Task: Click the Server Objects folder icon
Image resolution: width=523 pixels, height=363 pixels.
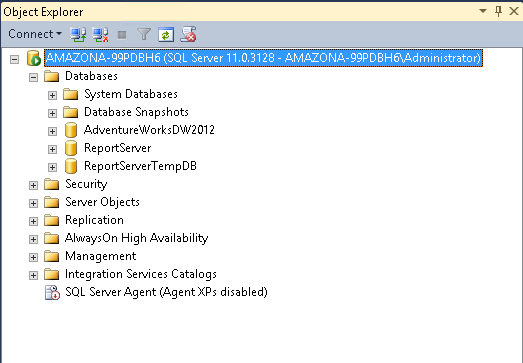Action: pyautogui.click(x=52, y=202)
